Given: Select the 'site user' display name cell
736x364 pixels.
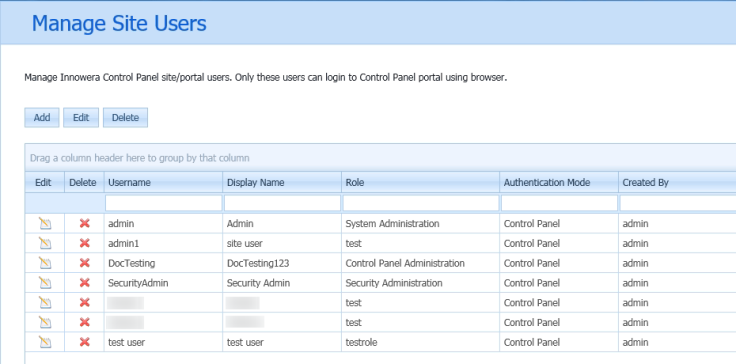Looking at the screenshot, I should 282,243.
